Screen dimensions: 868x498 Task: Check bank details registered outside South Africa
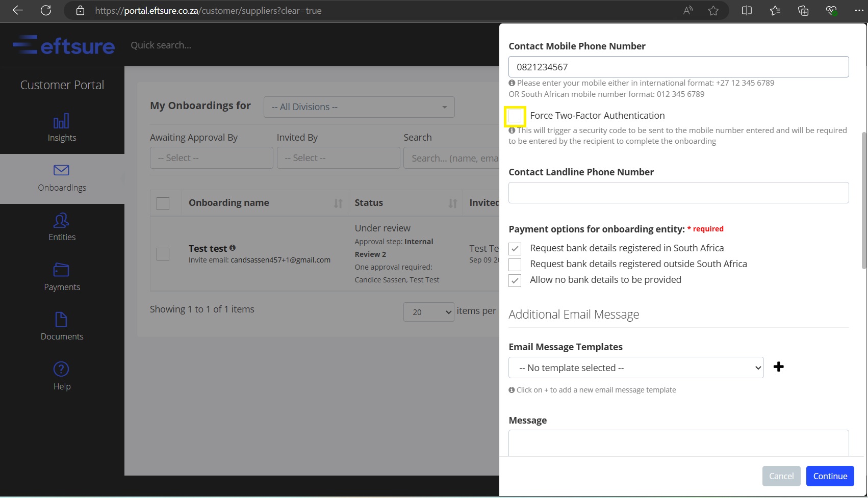515,265
